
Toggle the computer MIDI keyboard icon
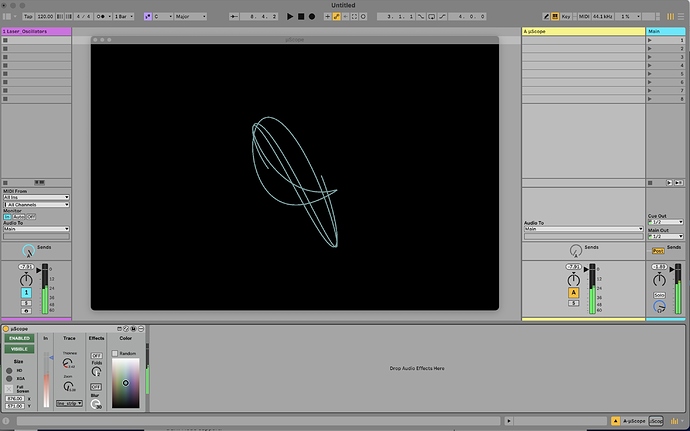(555, 16)
